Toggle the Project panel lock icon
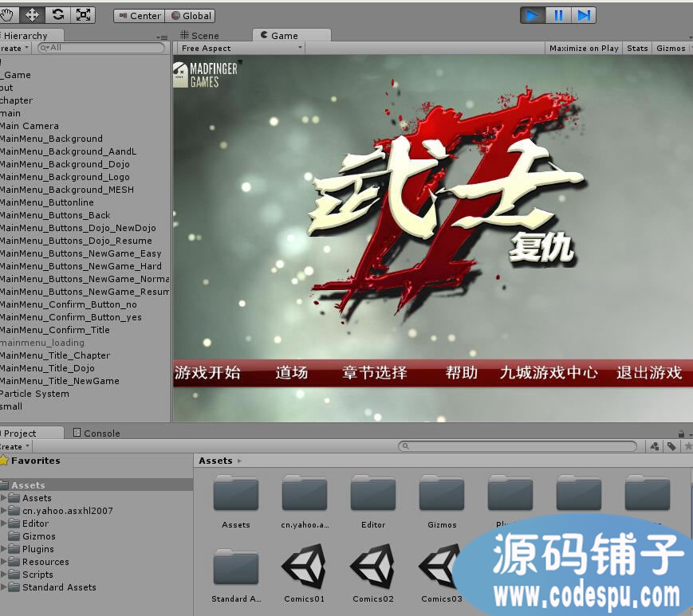The image size is (693, 616). 681,434
